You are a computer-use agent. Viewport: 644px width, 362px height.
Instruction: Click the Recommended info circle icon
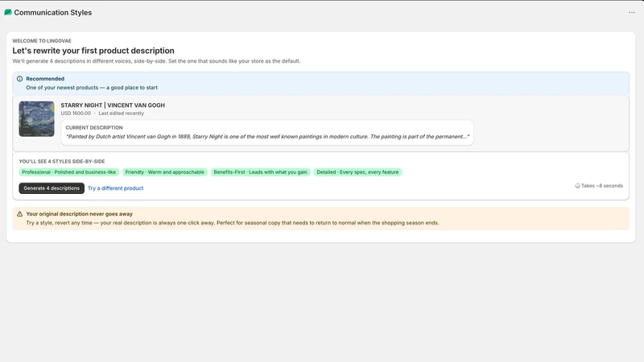point(19,79)
